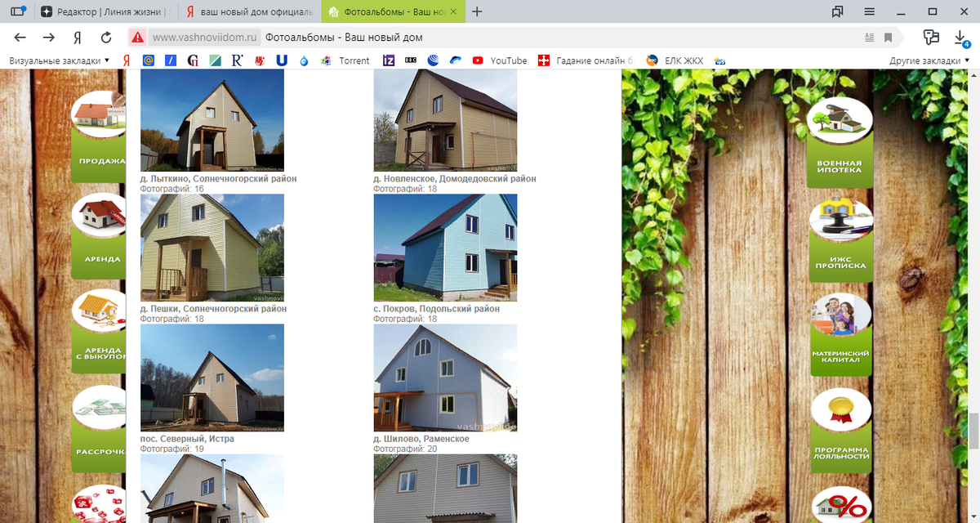Open the BBC bookmark icon

[411, 60]
